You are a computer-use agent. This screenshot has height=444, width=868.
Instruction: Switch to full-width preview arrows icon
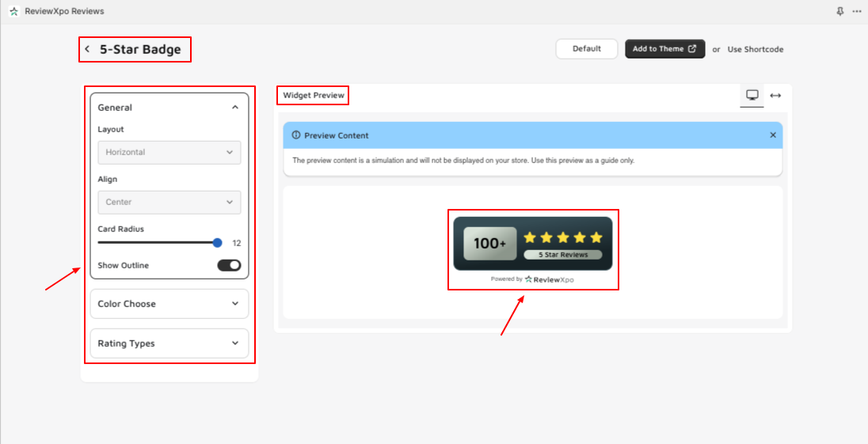pyautogui.click(x=775, y=95)
